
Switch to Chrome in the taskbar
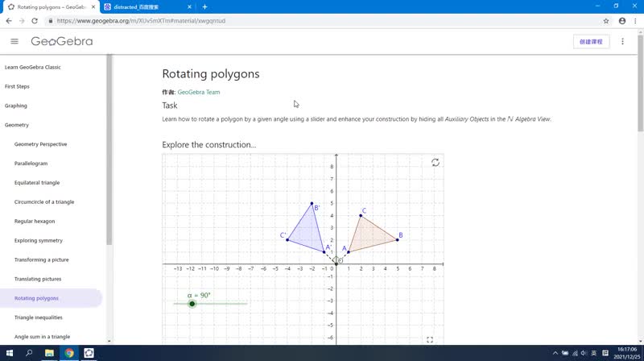(69, 353)
